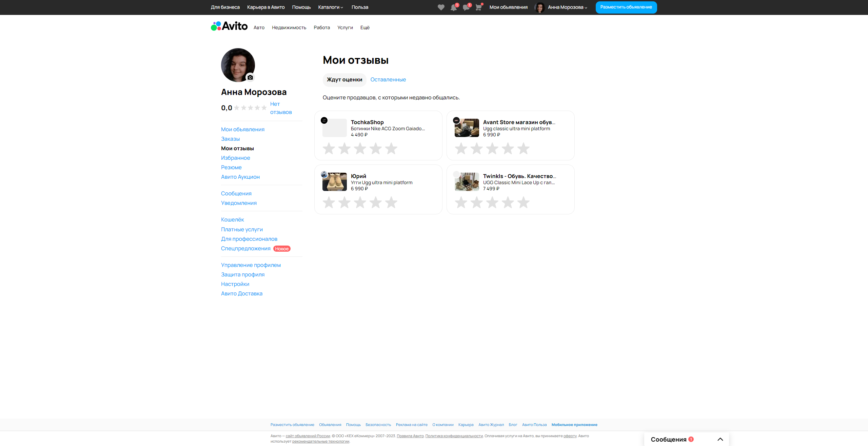Image resolution: width=868 pixels, height=446 pixels.
Task: Open Политика конфиденциальности footer link
Action: [454, 436]
